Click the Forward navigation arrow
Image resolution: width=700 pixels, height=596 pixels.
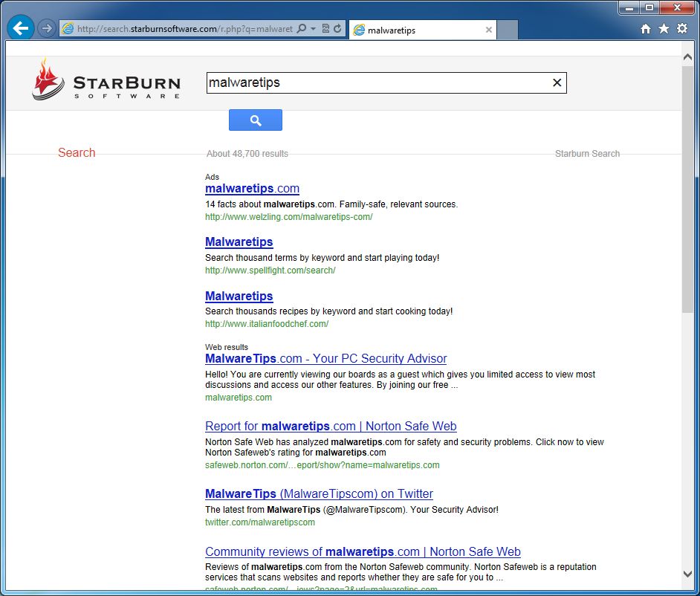point(46,27)
